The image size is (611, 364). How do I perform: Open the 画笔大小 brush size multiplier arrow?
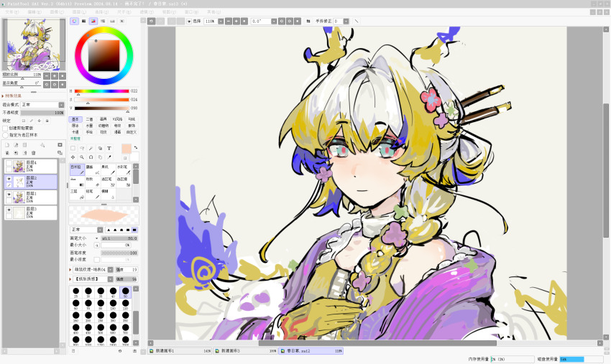(96, 238)
